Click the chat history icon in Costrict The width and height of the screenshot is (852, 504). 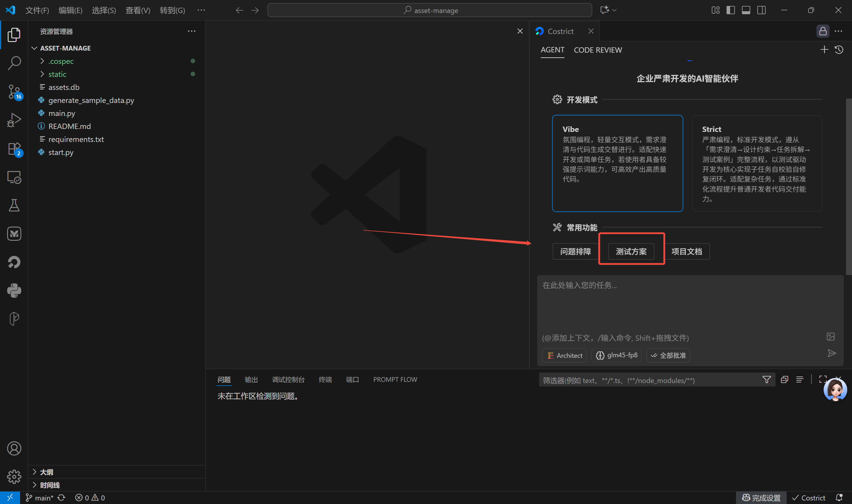839,50
